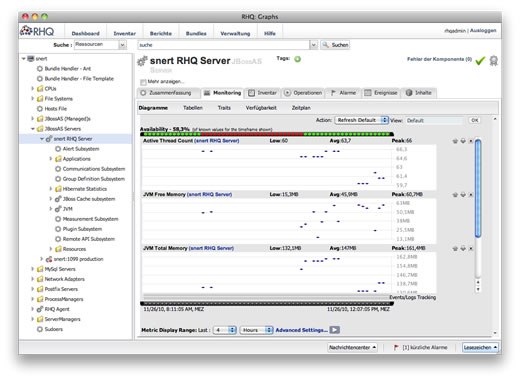Click the blue charts scrollbar thumb
This screenshot has width=520, height=380.
click(x=478, y=188)
